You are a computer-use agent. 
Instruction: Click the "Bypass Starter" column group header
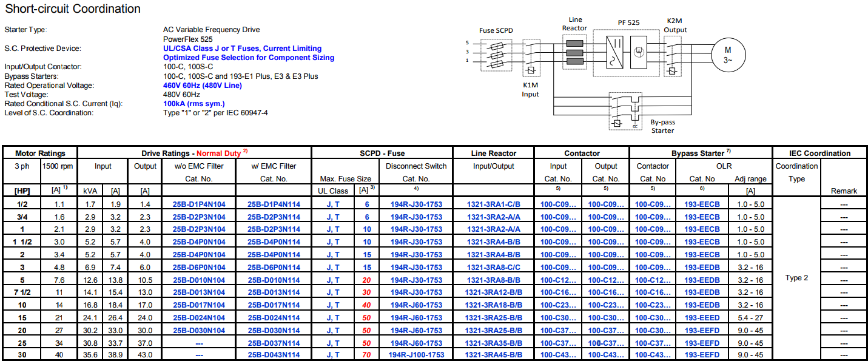coord(701,154)
